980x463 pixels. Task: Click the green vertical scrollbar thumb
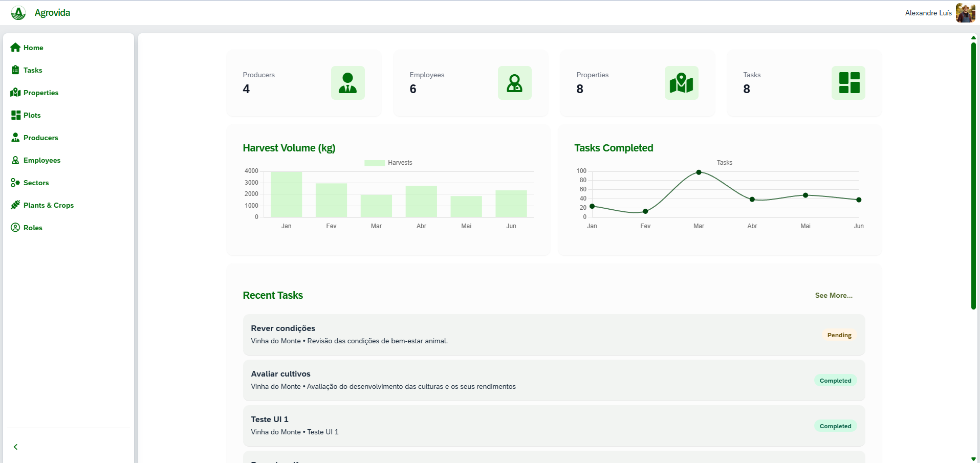click(x=973, y=176)
